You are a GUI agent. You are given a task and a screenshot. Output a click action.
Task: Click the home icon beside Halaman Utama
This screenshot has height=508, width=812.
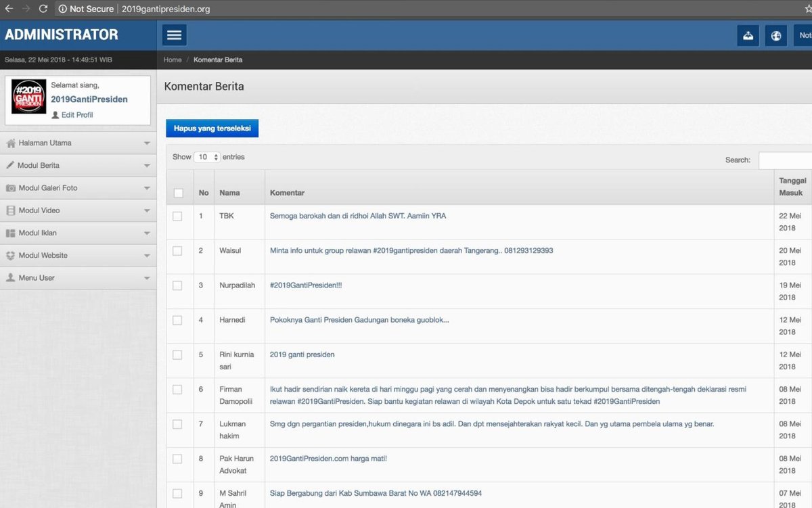(x=11, y=143)
